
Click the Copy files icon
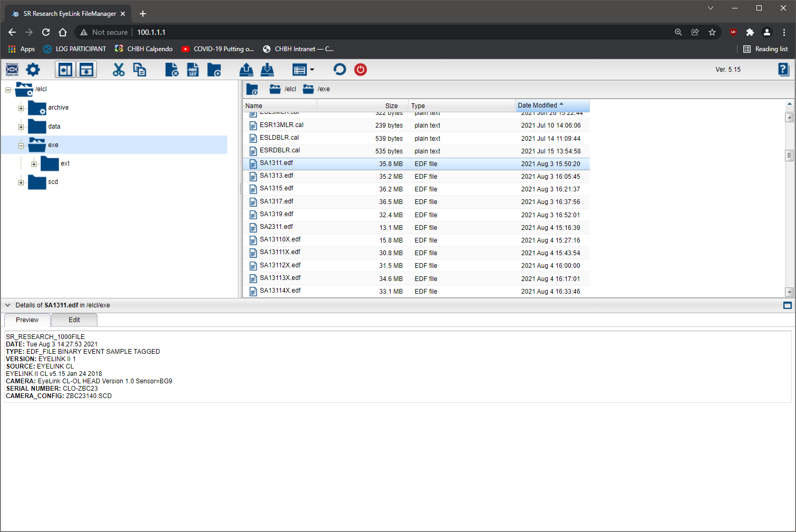(x=140, y=69)
